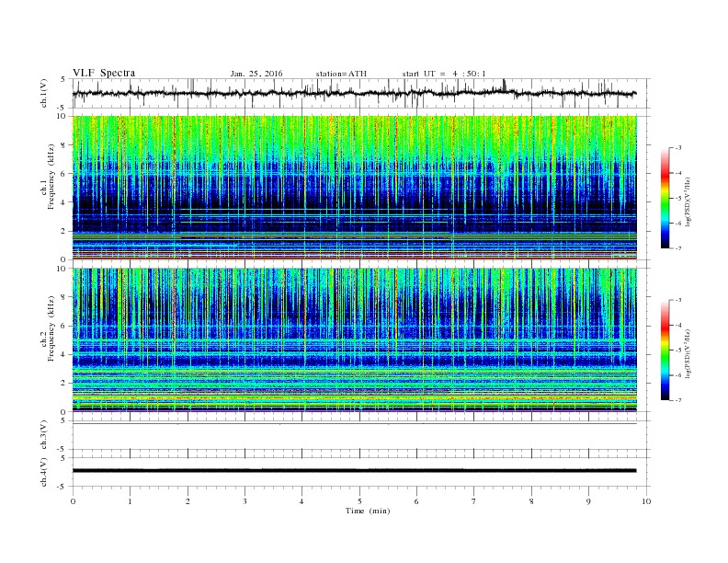This screenshot has width=728, height=563.
Task: Click inside the ch.2 spectrogram panel
Action: click(354, 339)
